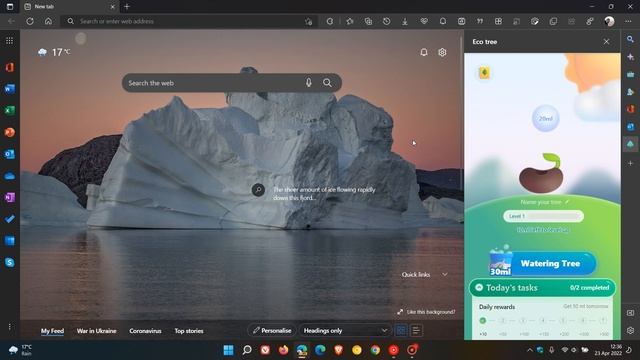
Task: Refresh the current page
Action: (x=30, y=21)
